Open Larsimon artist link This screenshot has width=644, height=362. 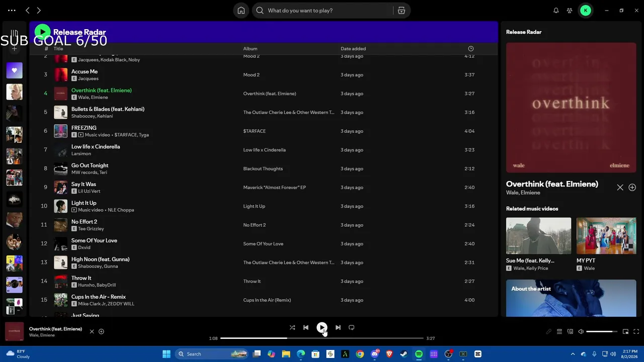pos(81,154)
